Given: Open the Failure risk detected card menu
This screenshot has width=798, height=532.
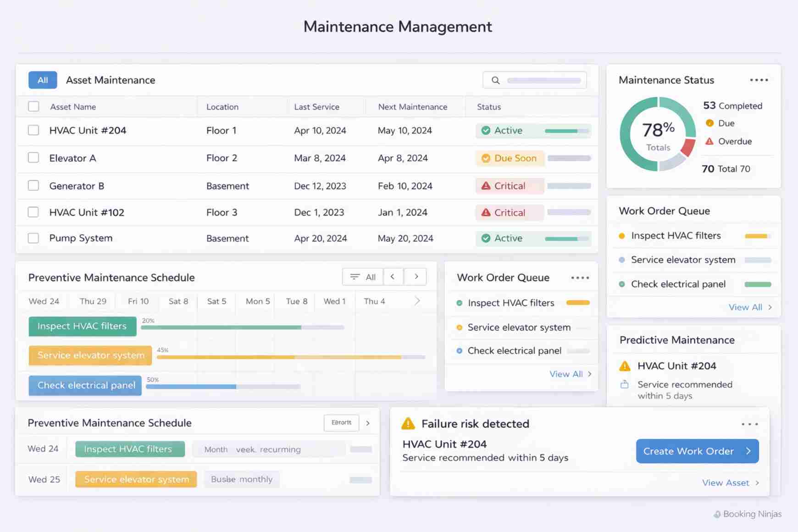Looking at the screenshot, I should coord(749,424).
